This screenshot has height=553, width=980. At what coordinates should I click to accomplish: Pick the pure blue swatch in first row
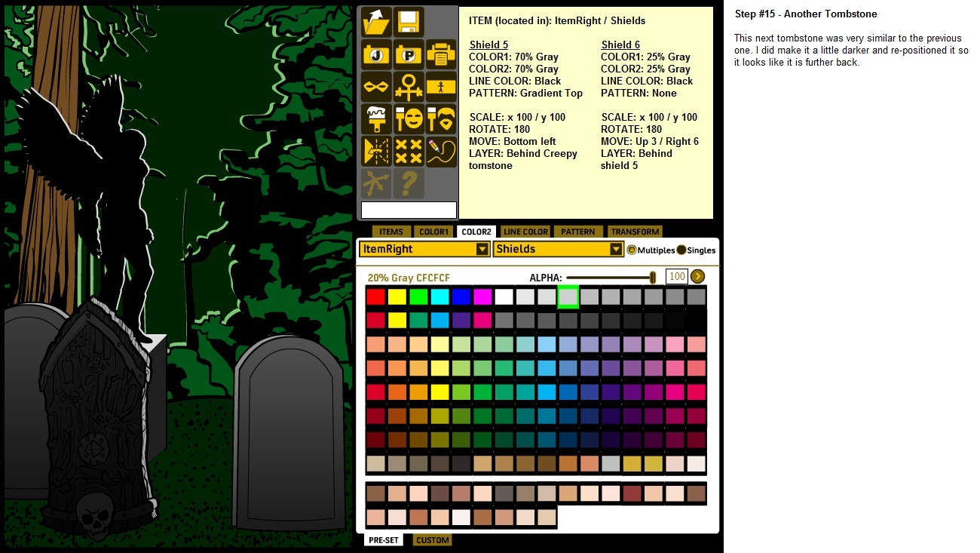461,297
